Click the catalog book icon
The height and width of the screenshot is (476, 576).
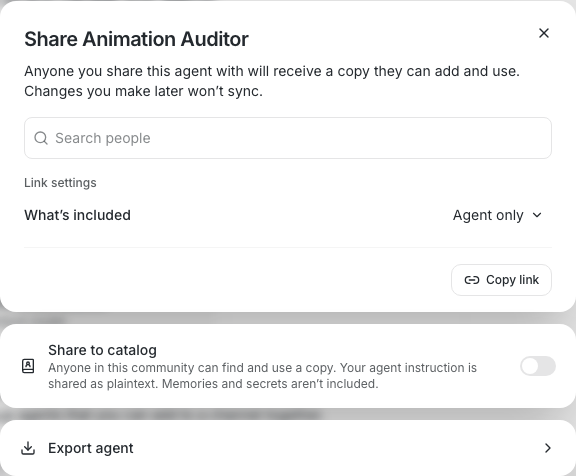(x=28, y=366)
